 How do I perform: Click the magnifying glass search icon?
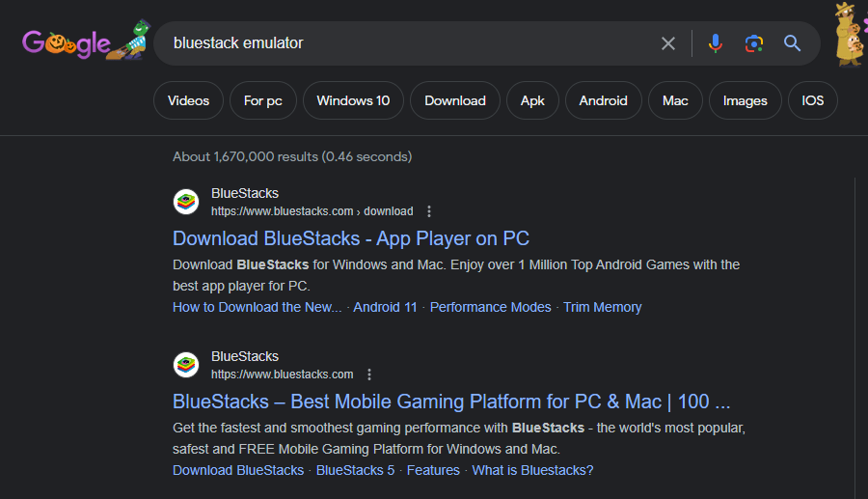click(792, 43)
